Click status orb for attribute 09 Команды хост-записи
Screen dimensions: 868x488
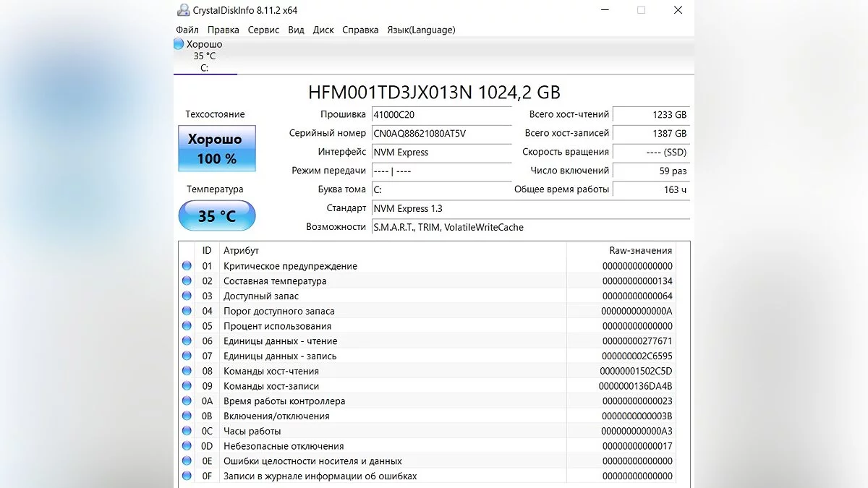click(x=187, y=386)
